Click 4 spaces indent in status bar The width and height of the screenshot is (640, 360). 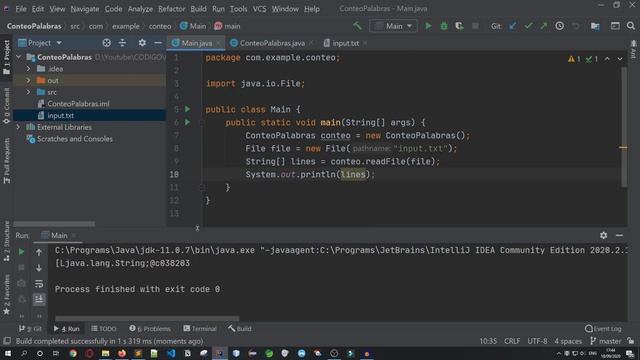[x=568, y=341]
